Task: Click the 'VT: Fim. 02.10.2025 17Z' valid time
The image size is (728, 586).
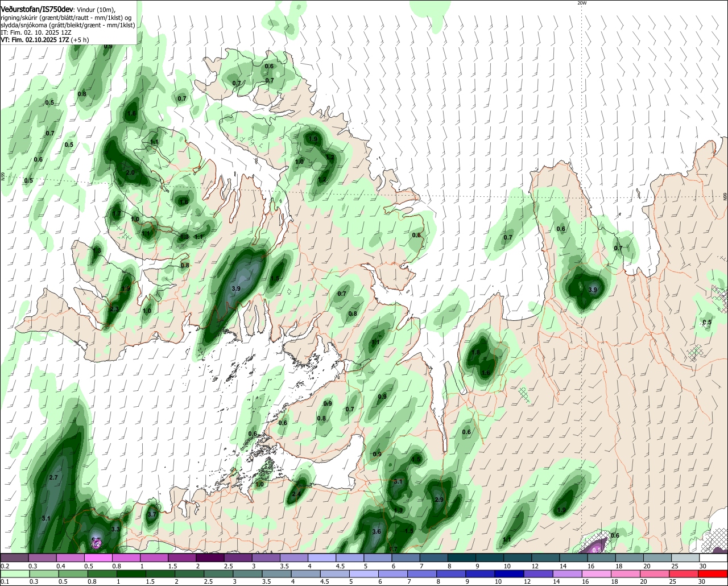Action: point(35,40)
